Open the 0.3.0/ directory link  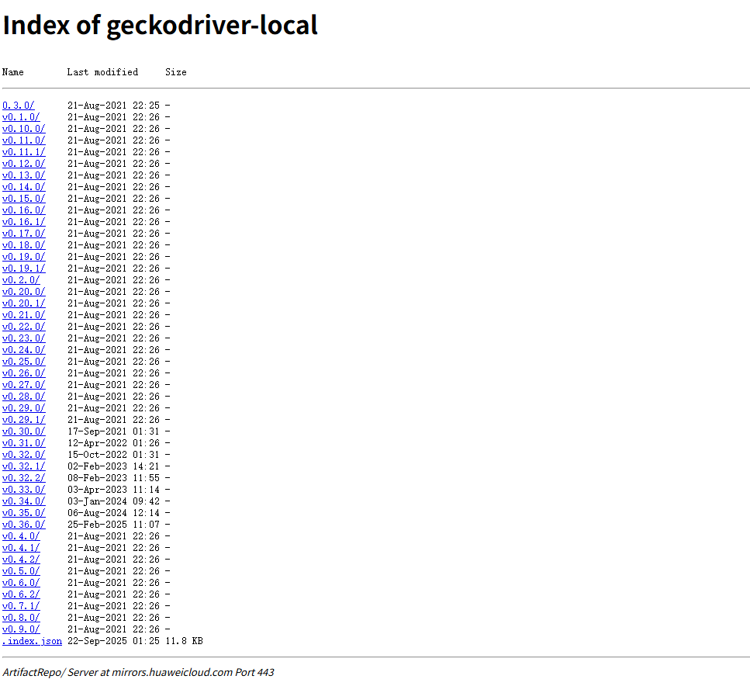pyautogui.click(x=18, y=106)
